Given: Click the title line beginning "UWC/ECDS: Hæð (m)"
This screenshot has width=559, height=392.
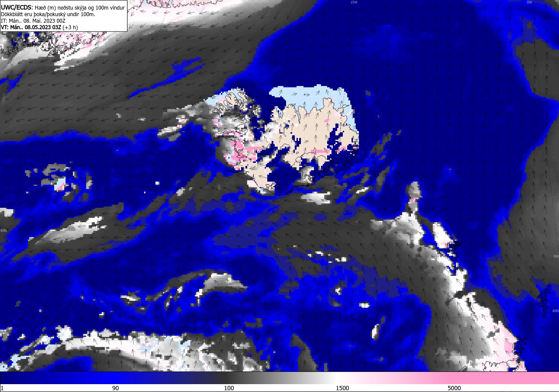Looking at the screenshot, I should pos(62,7).
